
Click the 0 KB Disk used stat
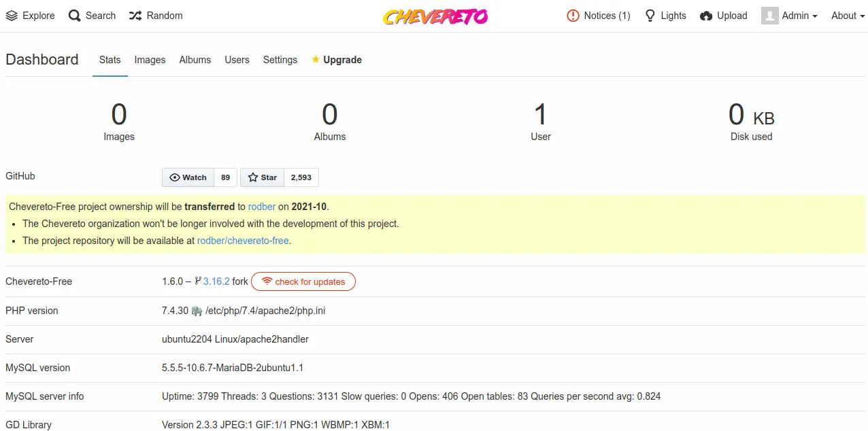[752, 122]
